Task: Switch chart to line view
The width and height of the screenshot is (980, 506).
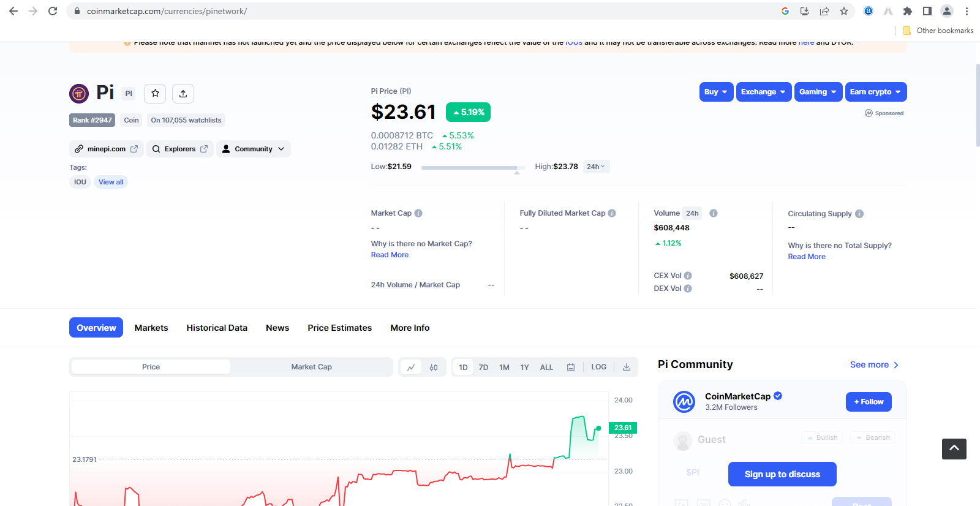Action: 411,367
